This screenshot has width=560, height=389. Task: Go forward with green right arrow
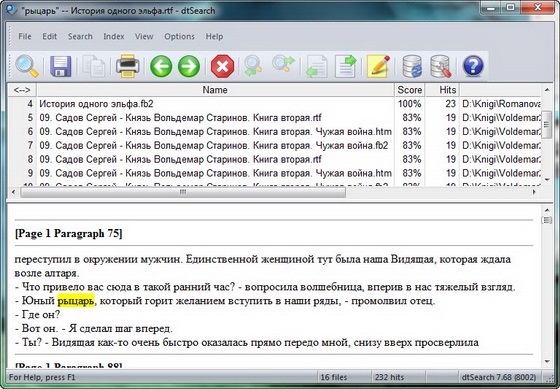(189, 66)
